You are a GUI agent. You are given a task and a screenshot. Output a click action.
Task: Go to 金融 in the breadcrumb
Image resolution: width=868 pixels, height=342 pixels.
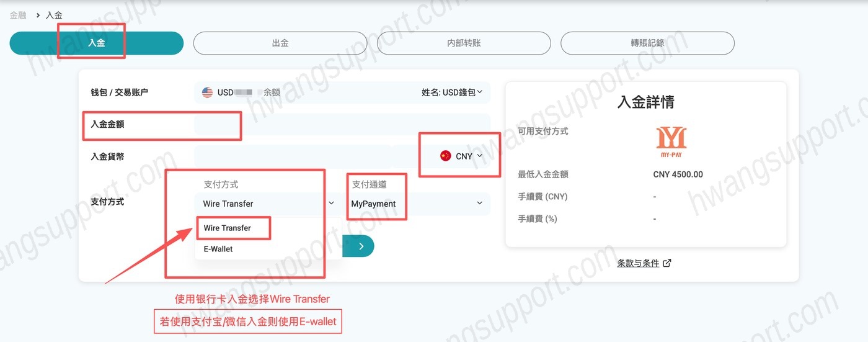(18, 14)
